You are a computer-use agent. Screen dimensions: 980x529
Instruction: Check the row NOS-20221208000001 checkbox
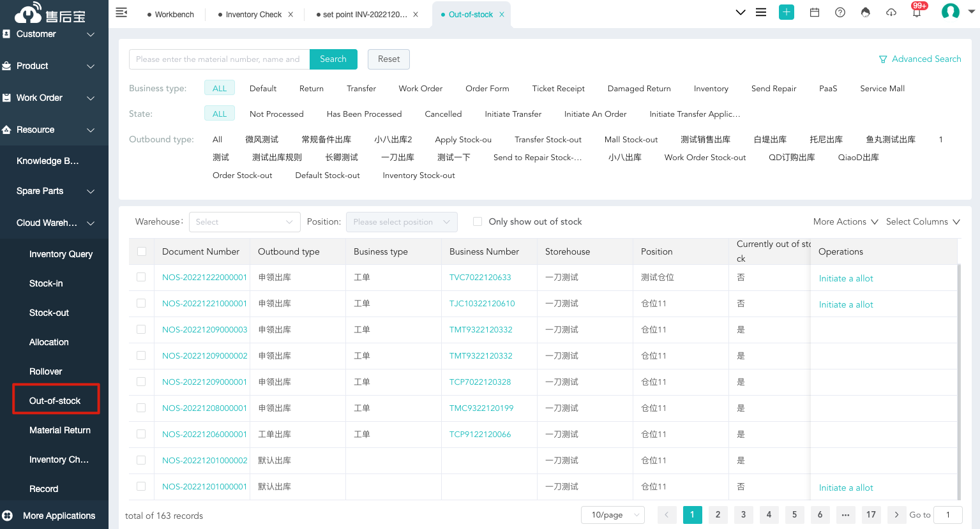coord(141,408)
